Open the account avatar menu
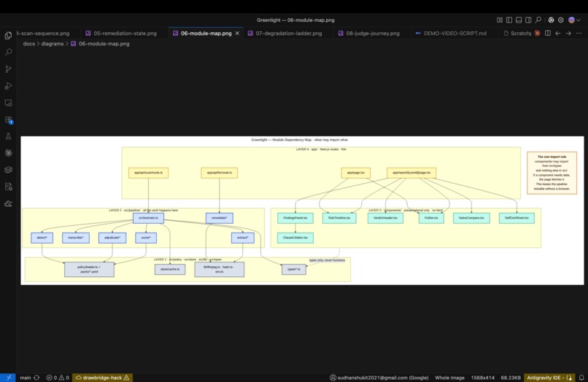This screenshot has height=382, width=588. coord(573,20)
